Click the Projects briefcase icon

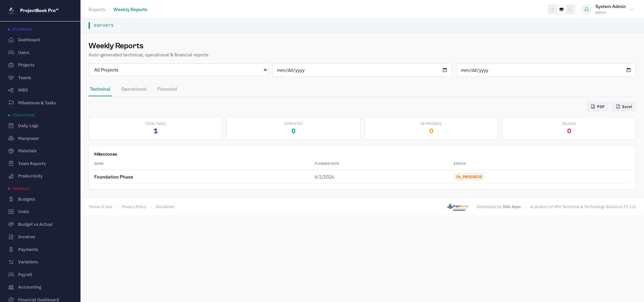[11, 65]
